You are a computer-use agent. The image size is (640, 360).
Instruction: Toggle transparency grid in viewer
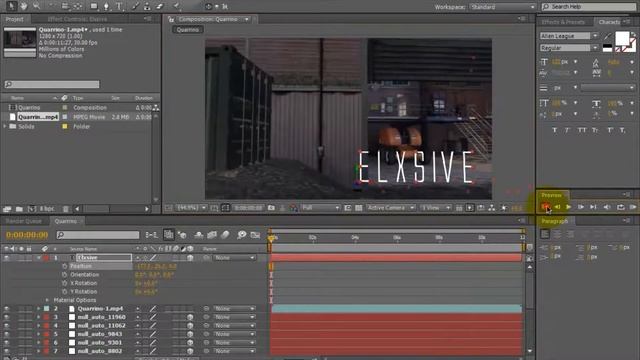tap(358, 208)
